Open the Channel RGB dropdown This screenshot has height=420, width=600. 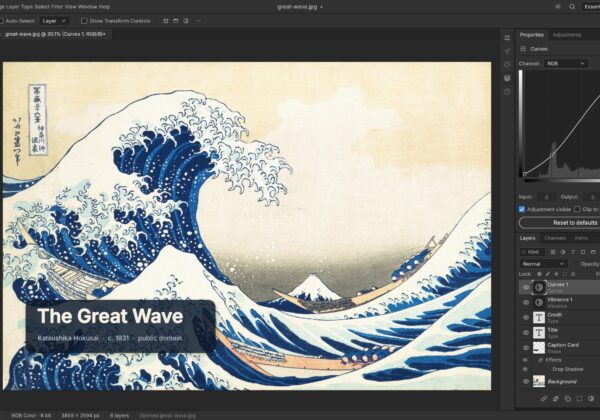pyautogui.click(x=566, y=63)
